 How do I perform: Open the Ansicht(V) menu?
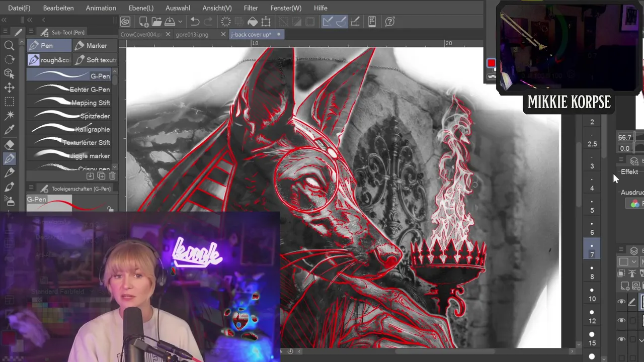pyautogui.click(x=217, y=8)
